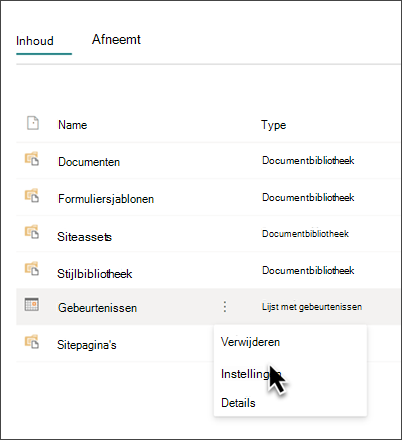Screen dimensions: 402x440
Task: Open the Stijlbibliotheek library
Action: pos(95,274)
